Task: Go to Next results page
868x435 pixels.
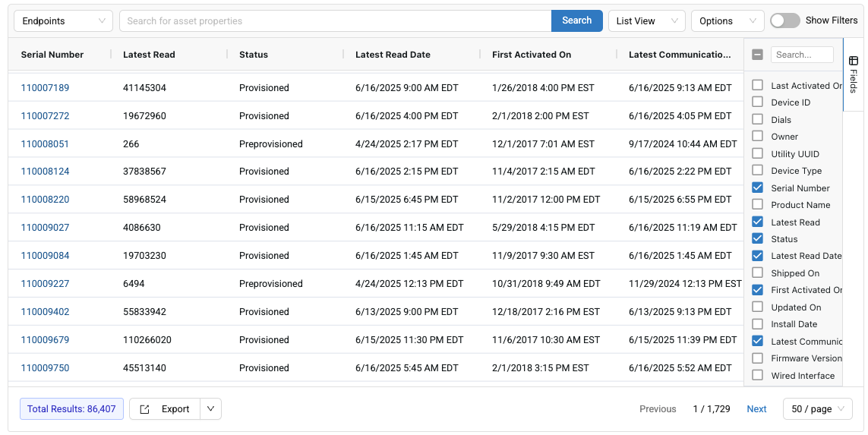Action: [756, 409]
